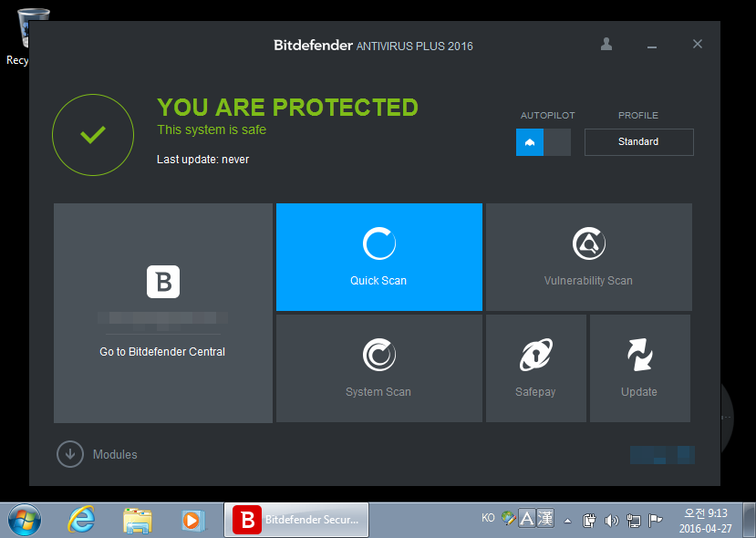Open the volume speaker tray icon
Viewport: 756px width, 538px height.
(x=611, y=520)
